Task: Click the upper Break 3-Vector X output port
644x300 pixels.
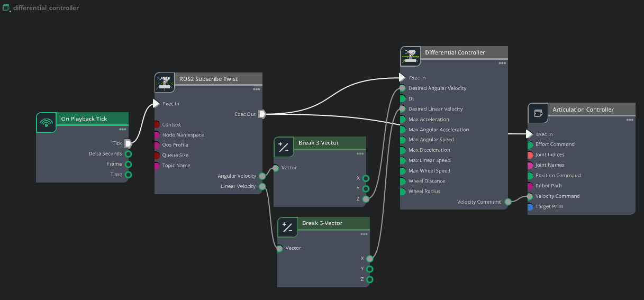Action: pyautogui.click(x=366, y=178)
